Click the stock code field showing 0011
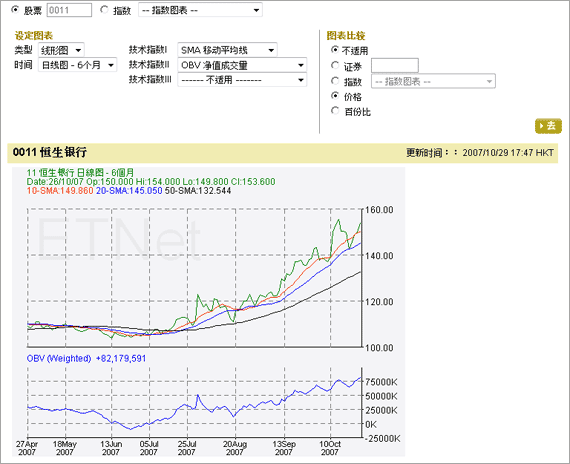 69,10
